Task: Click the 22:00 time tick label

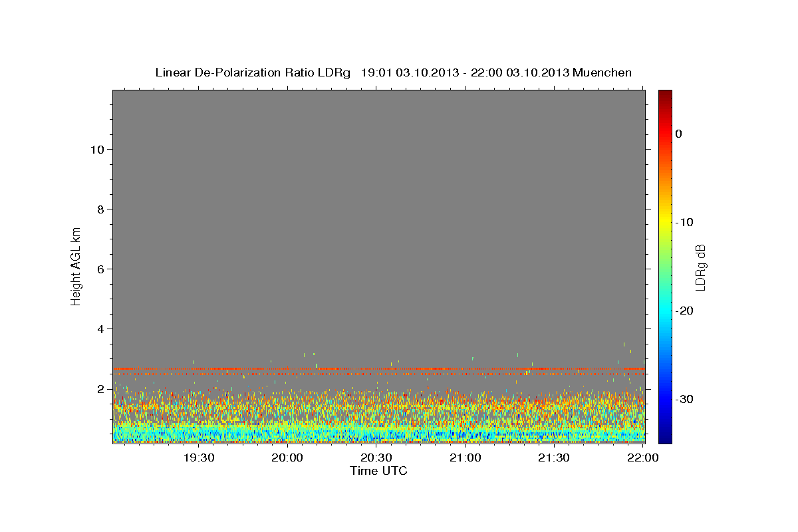Action: pos(643,458)
